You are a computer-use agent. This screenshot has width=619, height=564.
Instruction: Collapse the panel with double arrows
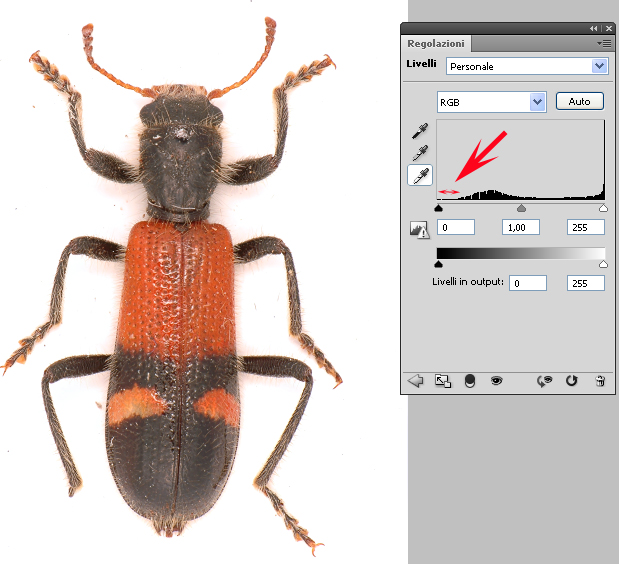click(x=594, y=28)
